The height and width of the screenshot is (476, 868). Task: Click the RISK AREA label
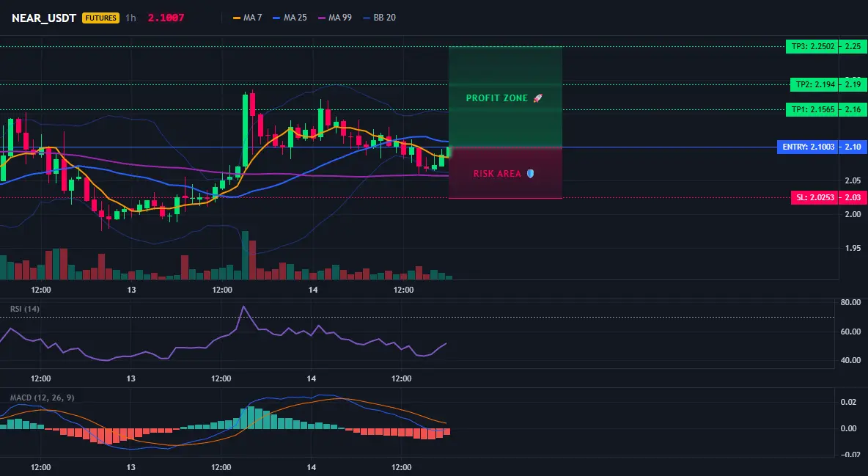coord(497,174)
